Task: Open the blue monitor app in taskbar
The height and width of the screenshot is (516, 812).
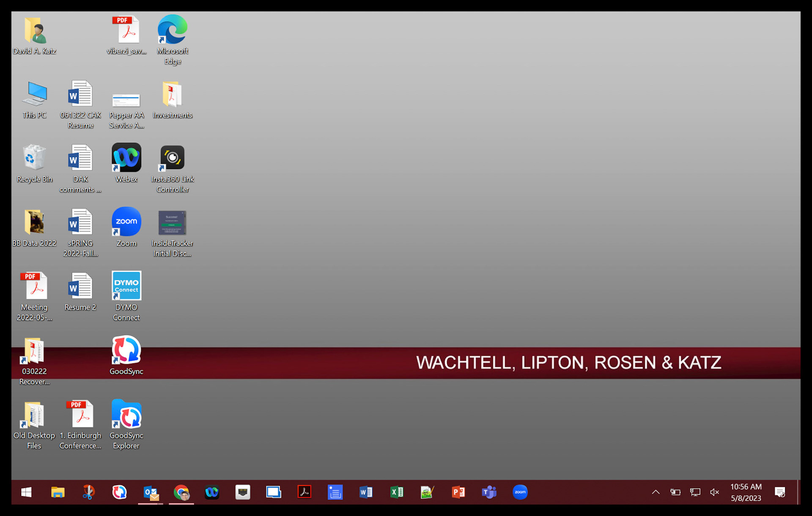Action: (274, 492)
